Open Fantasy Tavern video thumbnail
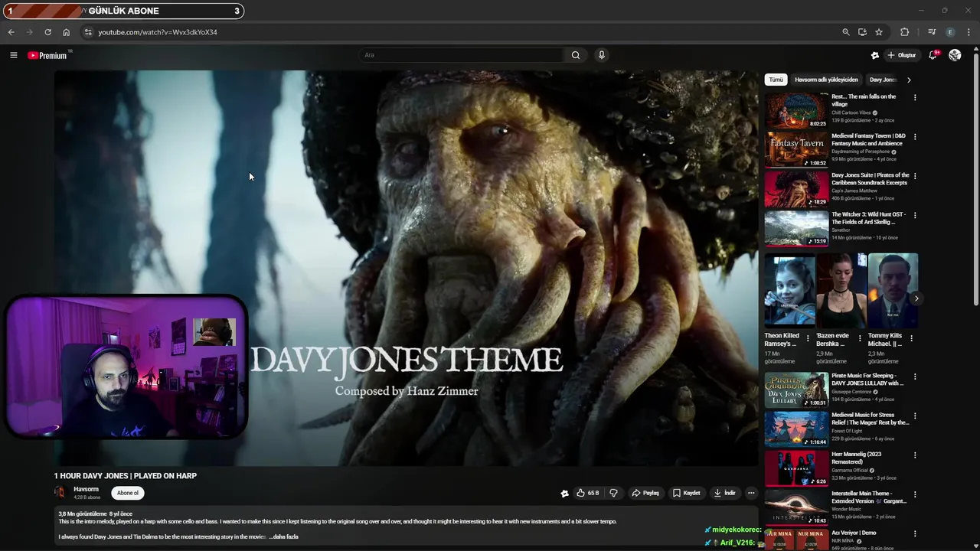This screenshot has width=980, height=551. [796, 150]
